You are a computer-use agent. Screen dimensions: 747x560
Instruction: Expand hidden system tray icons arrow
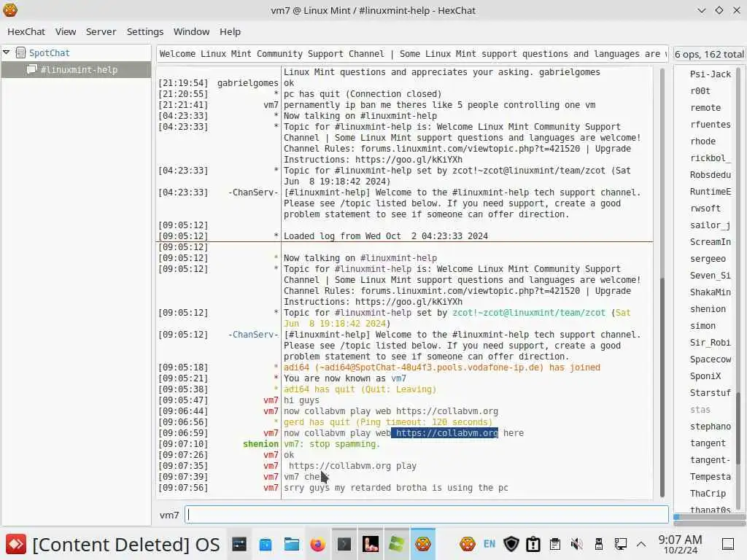[641, 544]
